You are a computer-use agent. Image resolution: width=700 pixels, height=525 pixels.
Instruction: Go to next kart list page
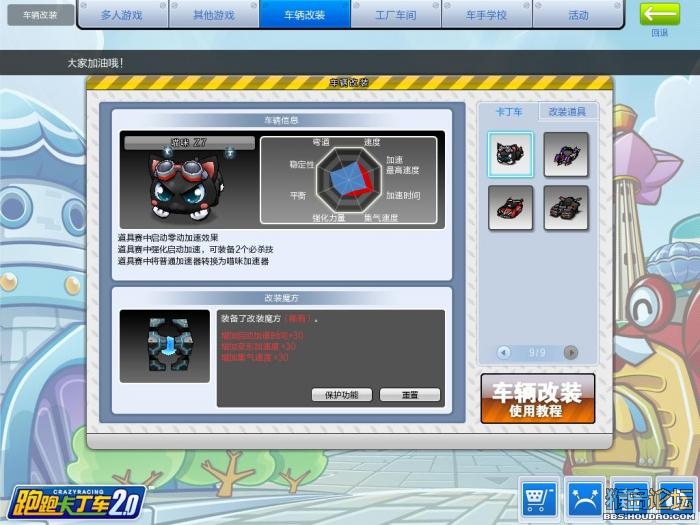click(x=571, y=352)
